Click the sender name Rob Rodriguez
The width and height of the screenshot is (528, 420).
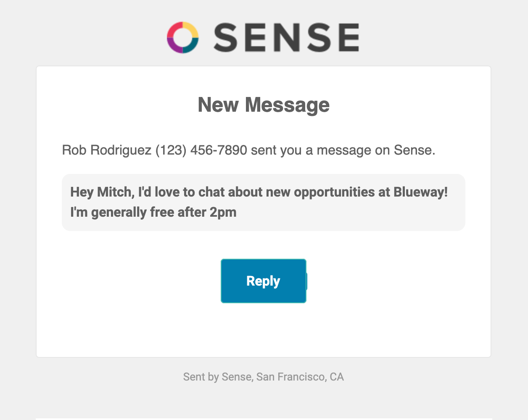(x=107, y=150)
